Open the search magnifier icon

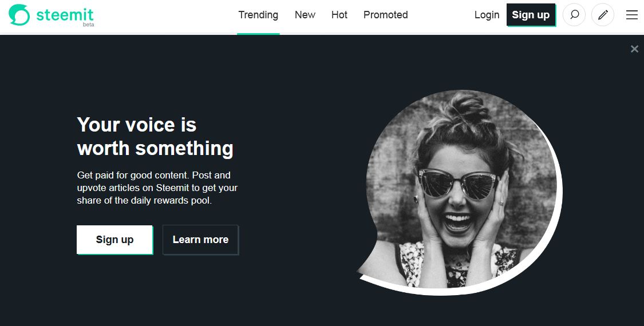(x=574, y=15)
